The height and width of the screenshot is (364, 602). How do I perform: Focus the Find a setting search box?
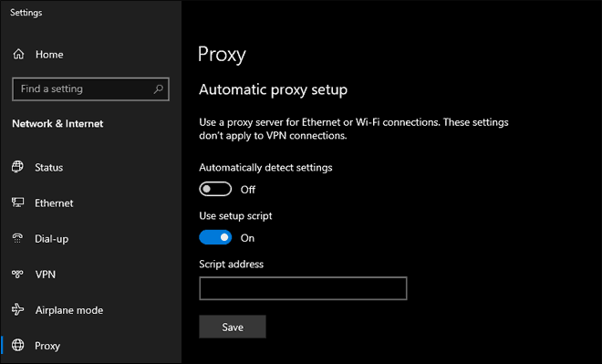pyautogui.click(x=90, y=89)
